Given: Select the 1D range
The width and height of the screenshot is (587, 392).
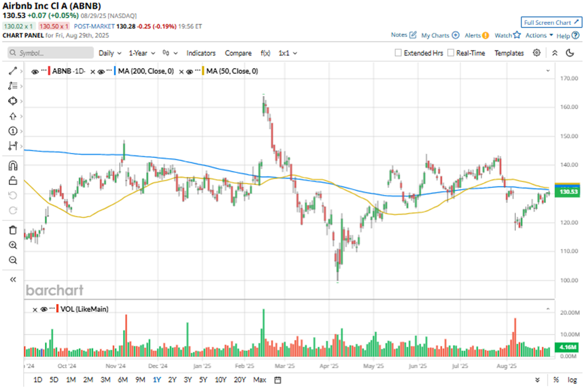Looking at the screenshot, I should 38,380.
